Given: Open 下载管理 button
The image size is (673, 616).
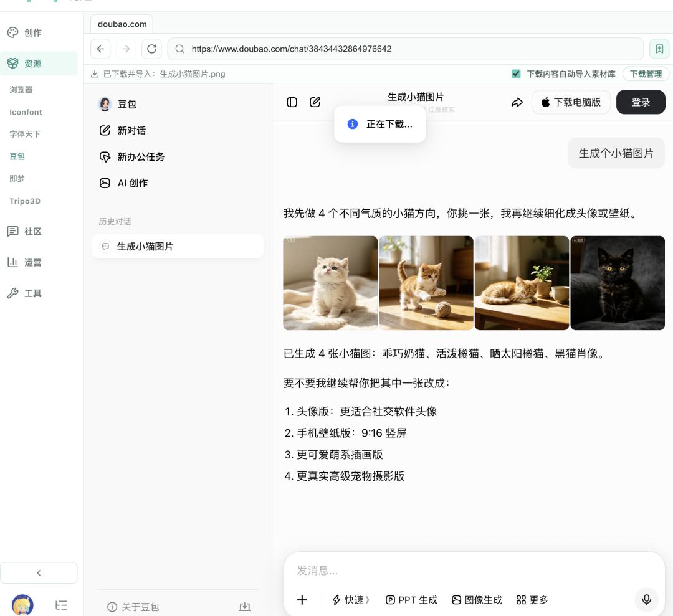Looking at the screenshot, I should (x=646, y=73).
